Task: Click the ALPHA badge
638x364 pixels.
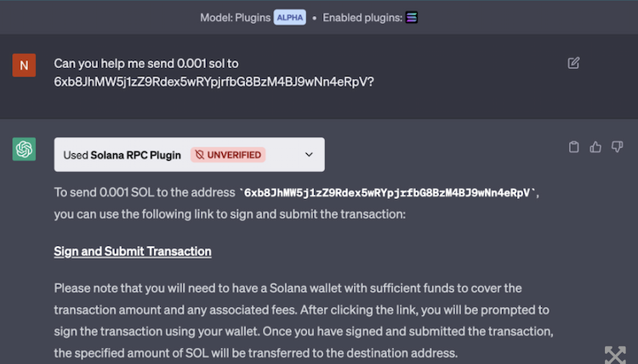Action: pyautogui.click(x=289, y=17)
